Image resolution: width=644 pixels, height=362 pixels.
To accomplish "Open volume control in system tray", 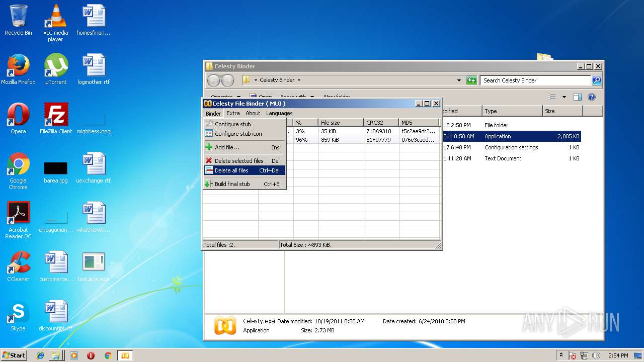I will pos(596,355).
